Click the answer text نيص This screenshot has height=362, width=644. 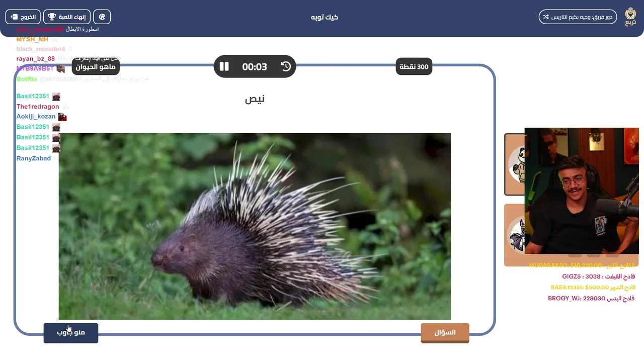(255, 99)
